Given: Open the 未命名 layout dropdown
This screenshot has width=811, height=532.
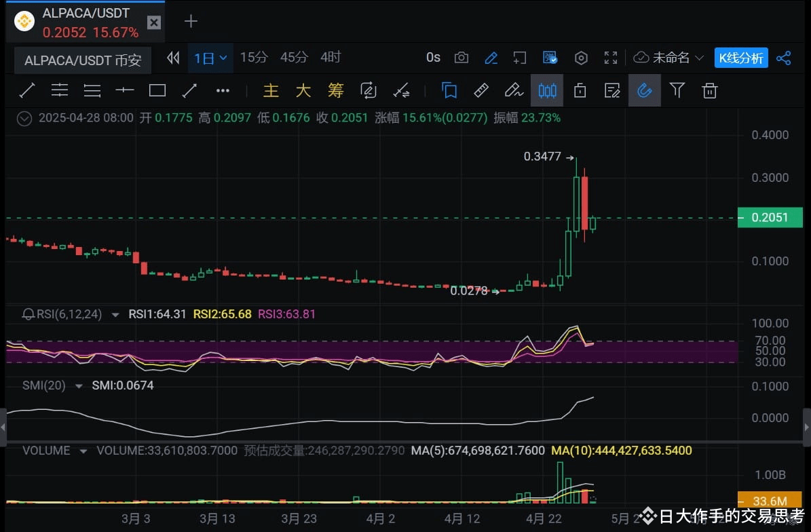Looking at the screenshot, I should coord(668,58).
